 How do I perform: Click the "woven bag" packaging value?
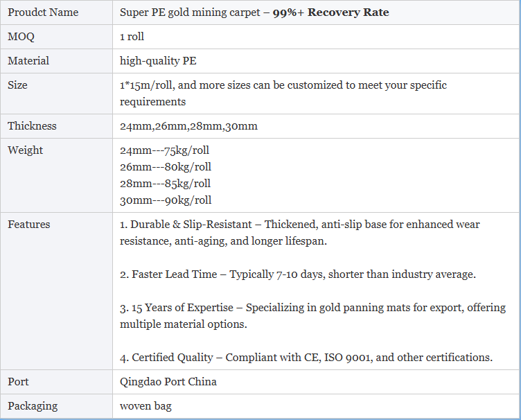tap(145, 406)
